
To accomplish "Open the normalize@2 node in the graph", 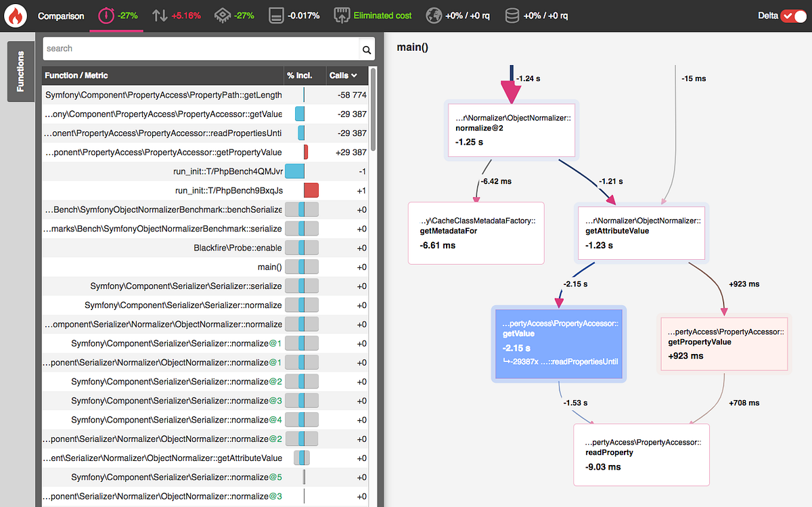I will coord(511,130).
